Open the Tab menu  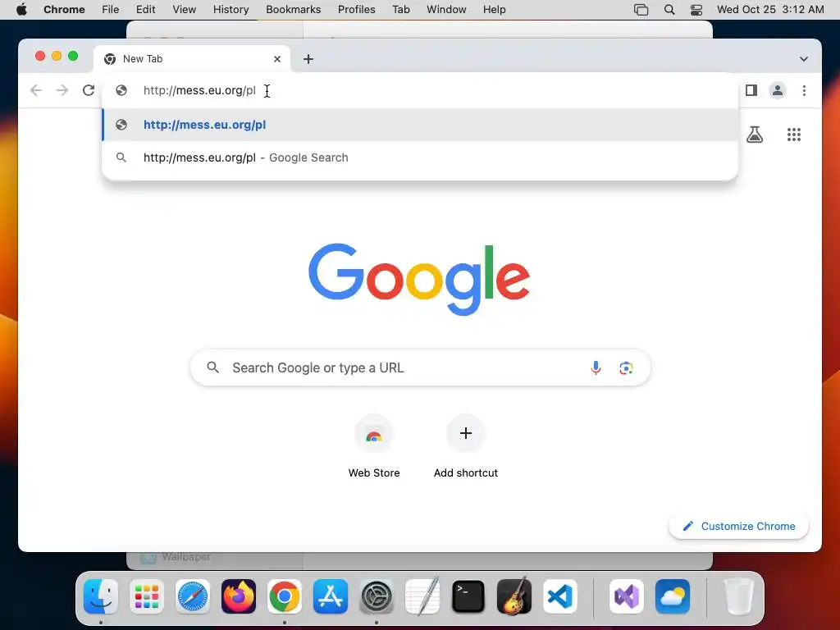click(x=400, y=10)
